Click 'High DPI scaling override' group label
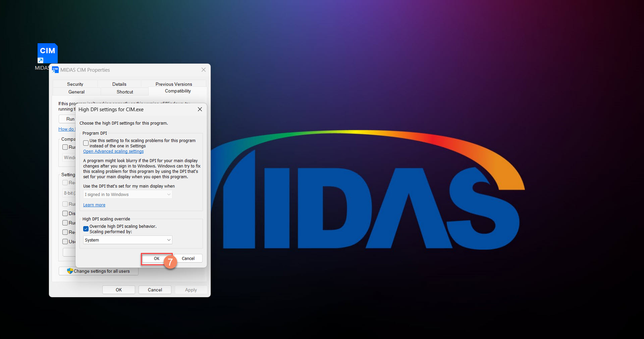644x339 pixels. (x=106, y=219)
